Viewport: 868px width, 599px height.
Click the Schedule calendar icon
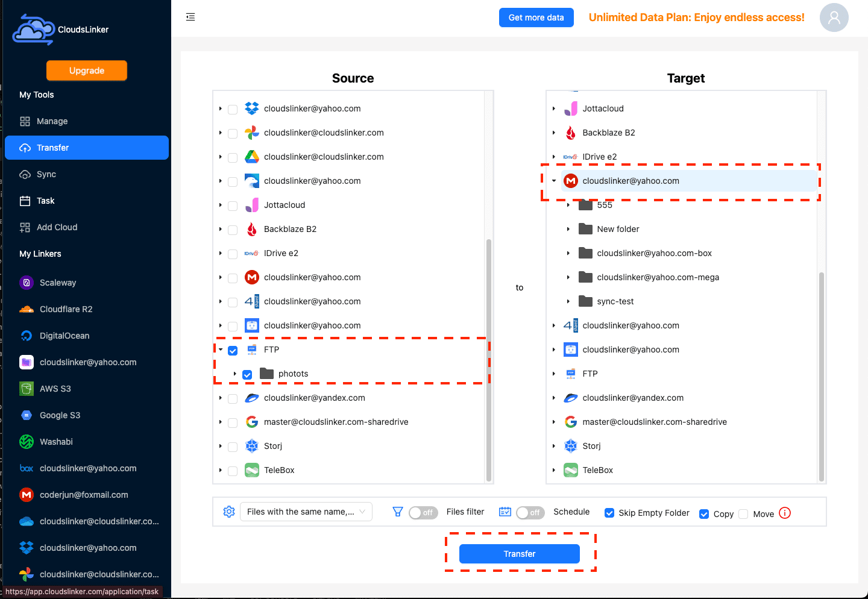point(505,512)
